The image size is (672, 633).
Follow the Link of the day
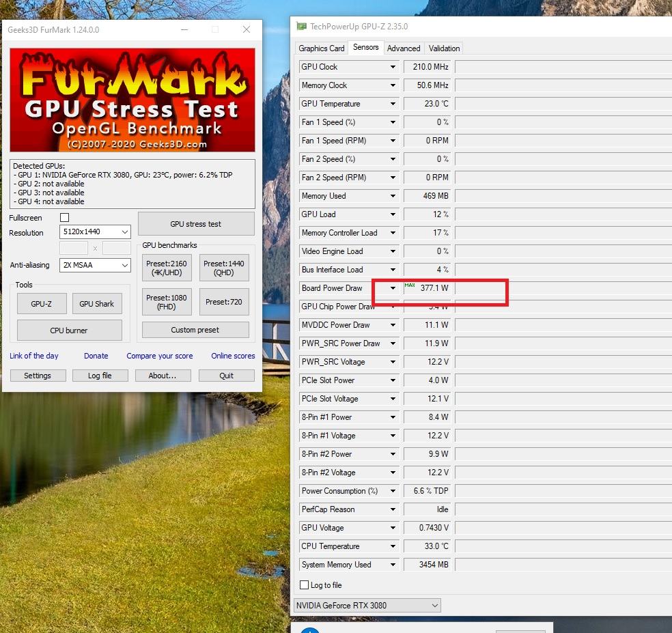[x=34, y=356]
